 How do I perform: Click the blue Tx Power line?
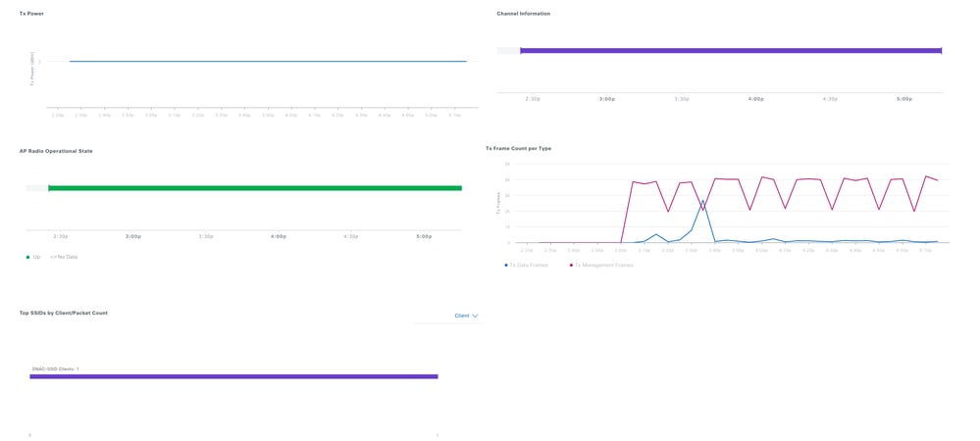click(268, 61)
